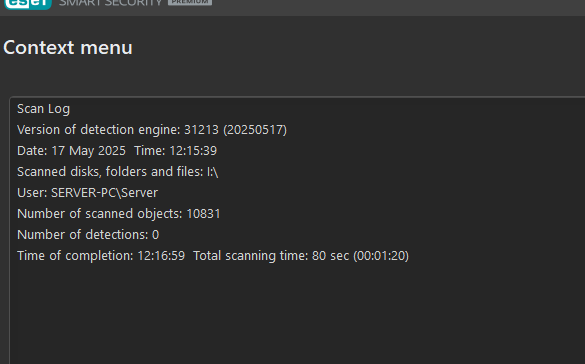Click the total scanning time 80 sec
The height and width of the screenshot is (364, 585).
point(331,256)
